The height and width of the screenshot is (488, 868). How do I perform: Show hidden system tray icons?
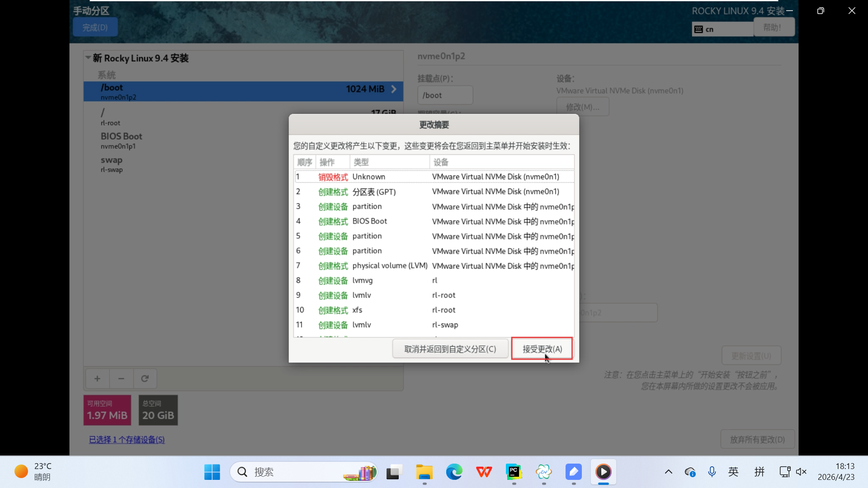668,472
